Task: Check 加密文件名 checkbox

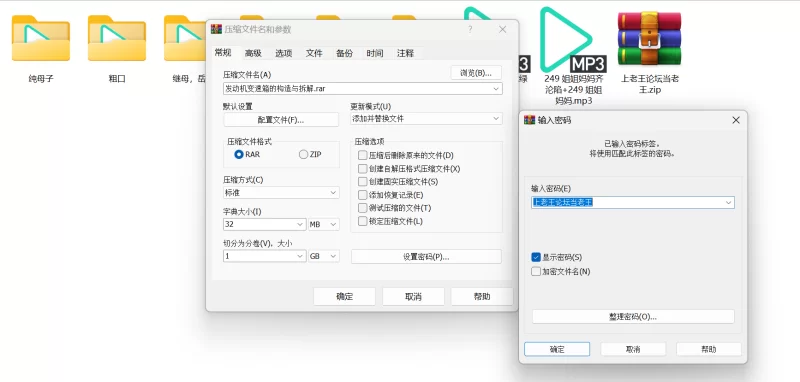Action: (x=536, y=272)
